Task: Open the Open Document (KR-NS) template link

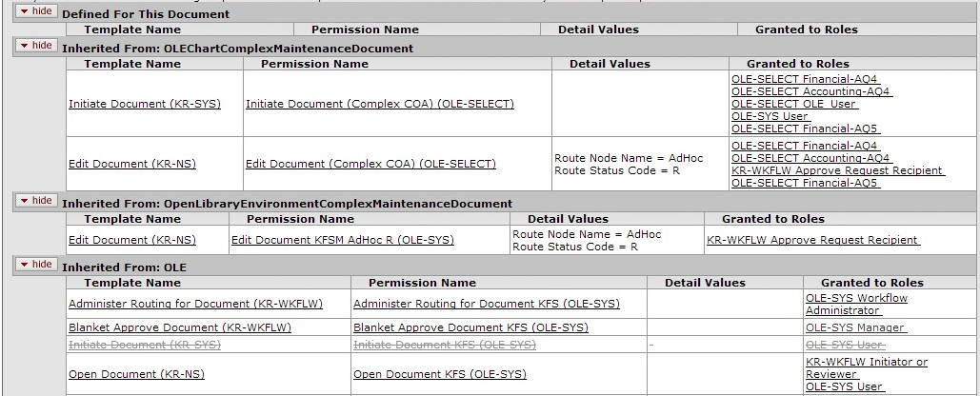Action: pyautogui.click(x=136, y=375)
